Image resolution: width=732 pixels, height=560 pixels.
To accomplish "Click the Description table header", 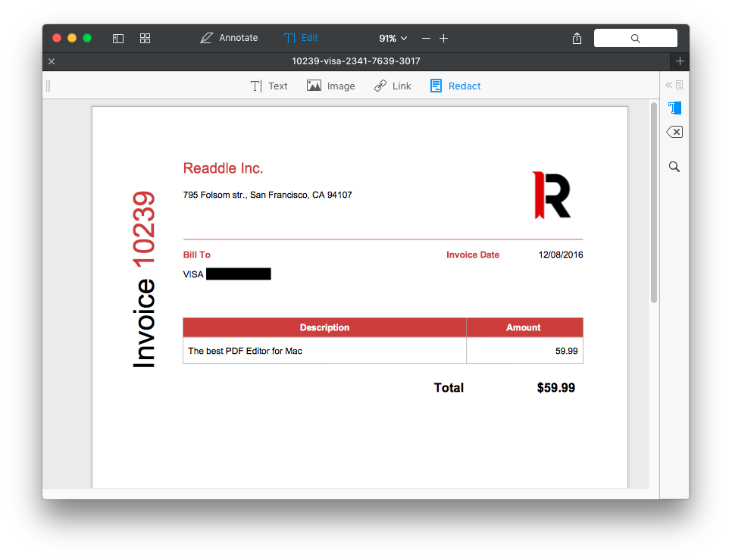I will pyautogui.click(x=324, y=327).
